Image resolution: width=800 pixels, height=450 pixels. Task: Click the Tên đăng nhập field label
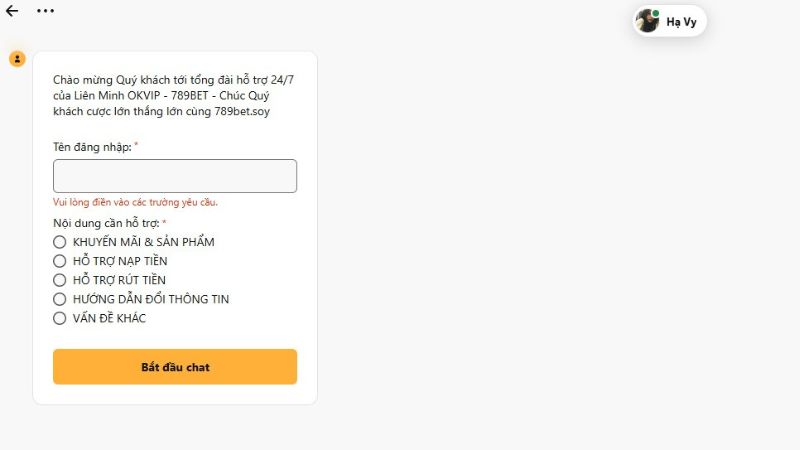(92, 147)
